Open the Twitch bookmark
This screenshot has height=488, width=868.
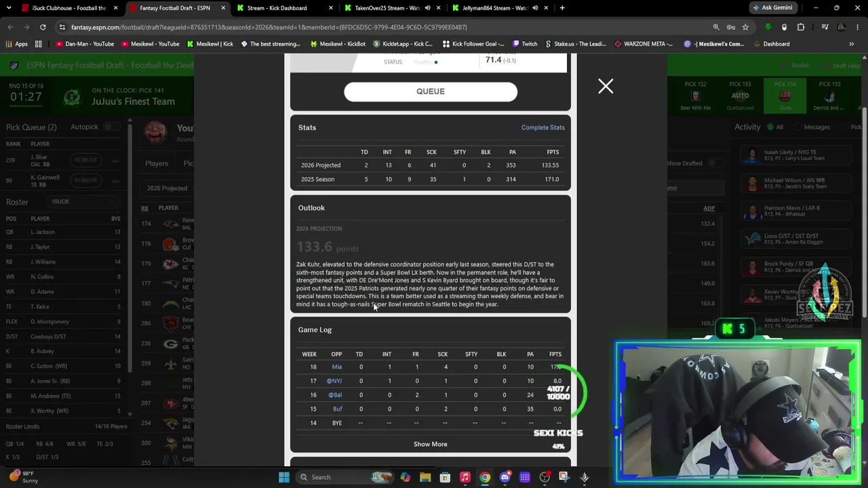[524, 44]
